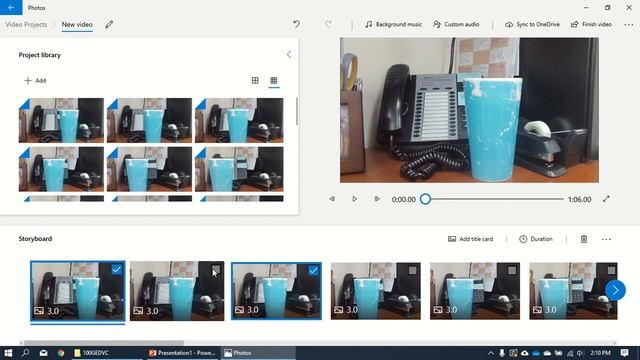Uncheck the third storyboard clip checkbox

point(313,270)
